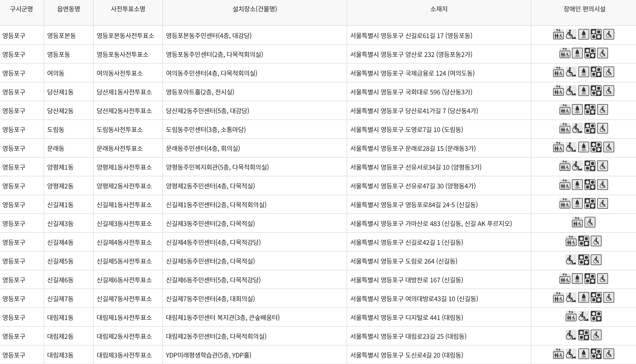
Task: Click the ramp icon in 신길제5동 row
Action: [x=571, y=260]
